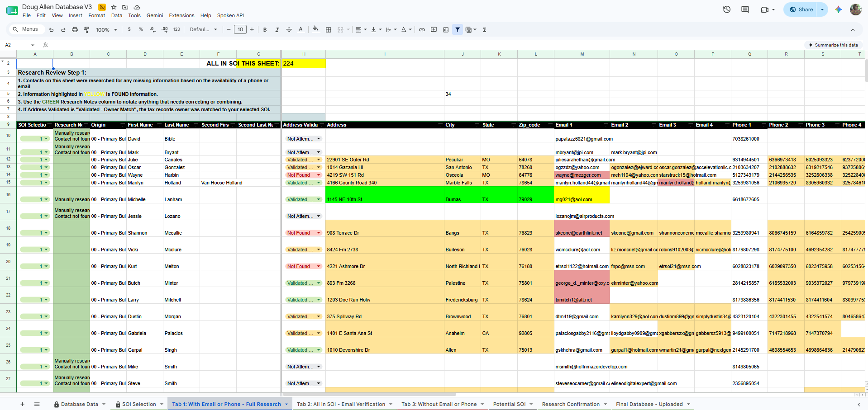Increase decimal places

click(x=164, y=29)
